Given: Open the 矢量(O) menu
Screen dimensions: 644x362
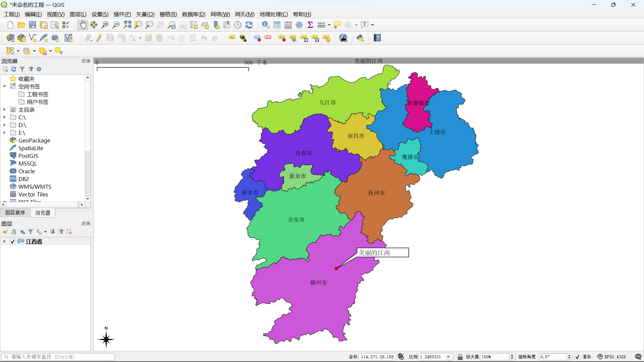Looking at the screenshot, I should click(145, 14).
